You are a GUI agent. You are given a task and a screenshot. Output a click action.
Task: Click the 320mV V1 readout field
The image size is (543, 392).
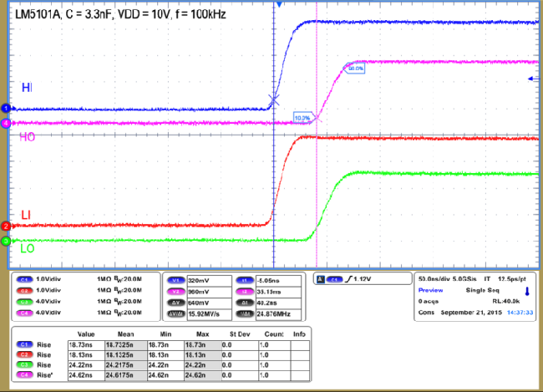click(209, 281)
